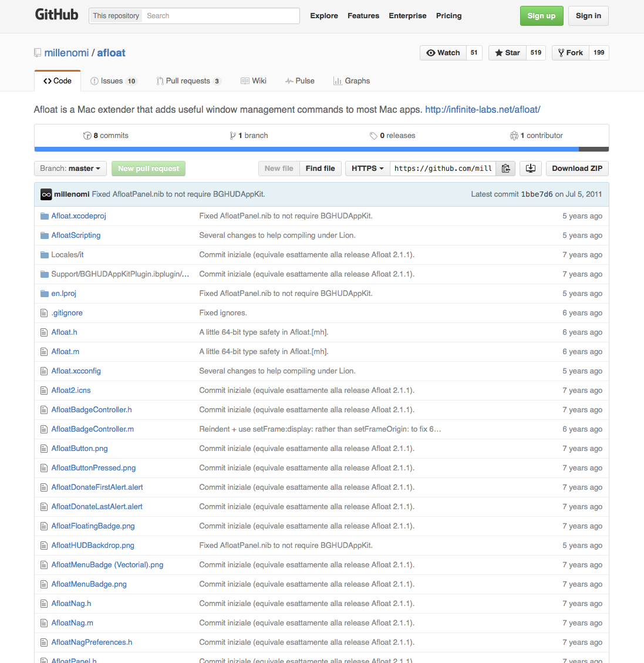The height and width of the screenshot is (663, 644).
Task: Open AfloatMenuBadge (Vectorial).png file
Action: 107,565
